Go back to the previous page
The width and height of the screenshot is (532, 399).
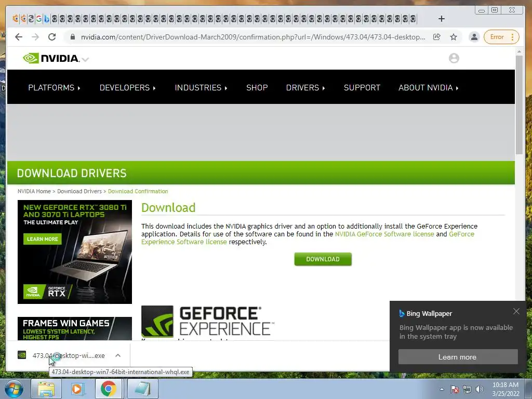coord(19,37)
